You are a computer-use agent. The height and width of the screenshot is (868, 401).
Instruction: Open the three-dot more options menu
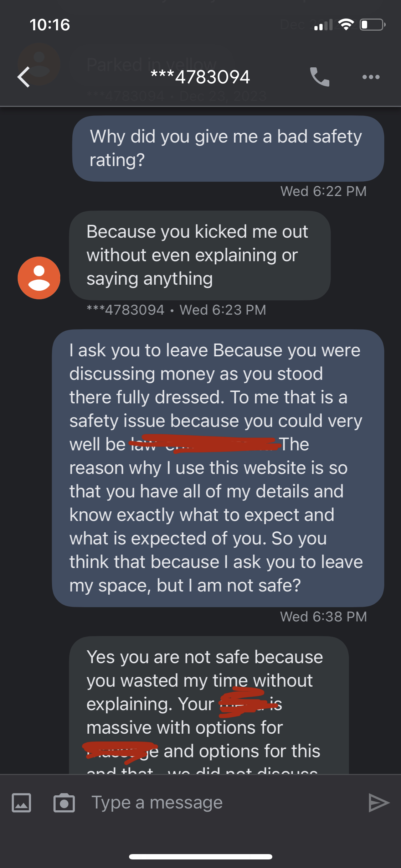pos(371,77)
